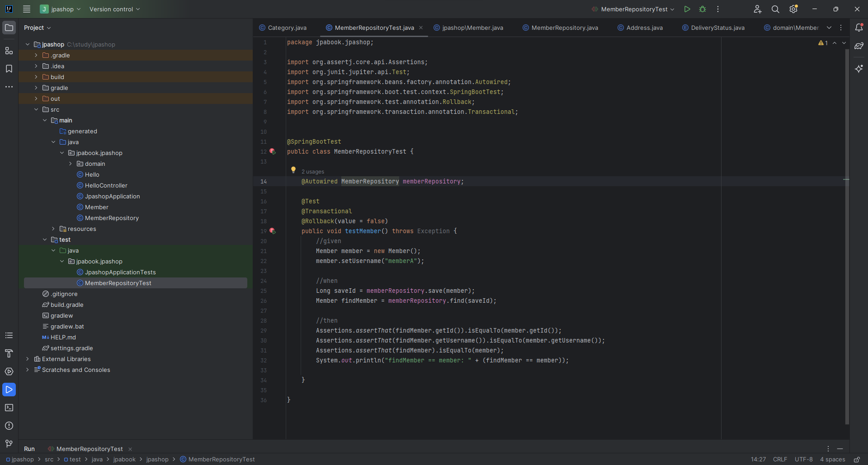Open the Git tool window
Viewport: 868px width, 465px height.
click(9, 444)
